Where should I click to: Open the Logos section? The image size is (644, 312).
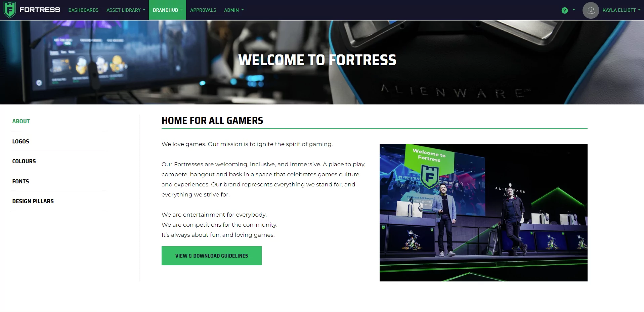coord(20,141)
